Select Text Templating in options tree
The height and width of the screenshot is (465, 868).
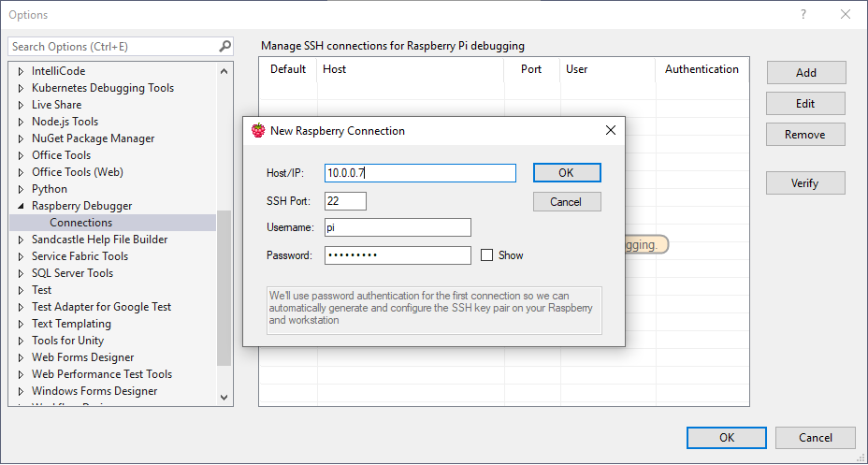71,324
